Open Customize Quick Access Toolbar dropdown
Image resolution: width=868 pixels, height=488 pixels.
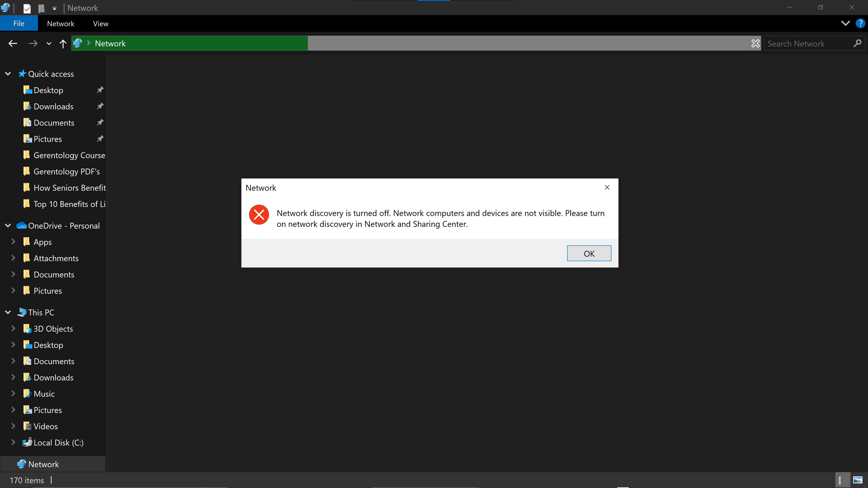pyautogui.click(x=54, y=8)
